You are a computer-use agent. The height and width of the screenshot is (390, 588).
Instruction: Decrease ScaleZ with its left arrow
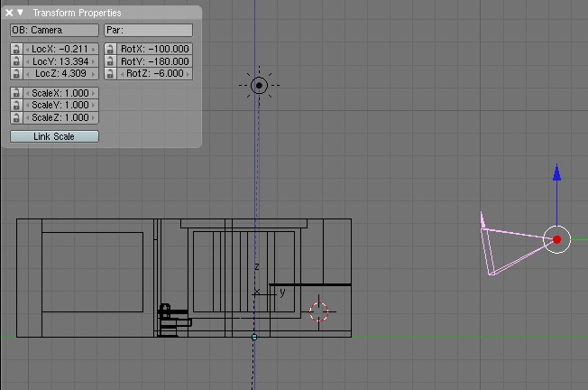pos(27,118)
